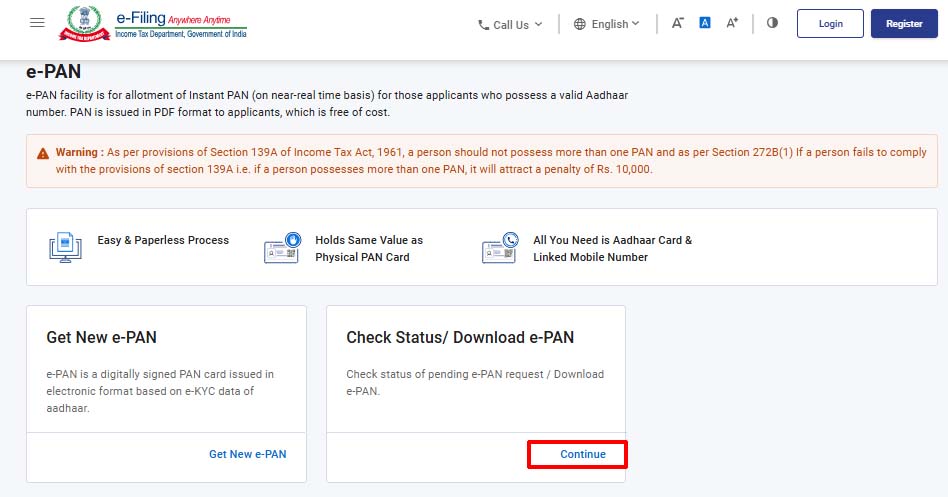Click the Income Tax Department emblem logo
This screenshot has height=497, width=948.
[84, 23]
